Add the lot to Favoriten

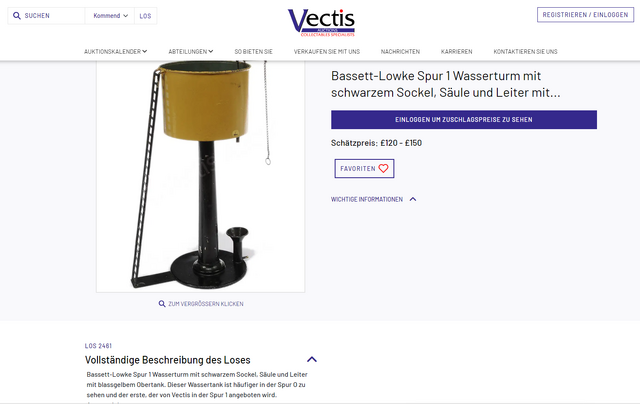click(364, 169)
